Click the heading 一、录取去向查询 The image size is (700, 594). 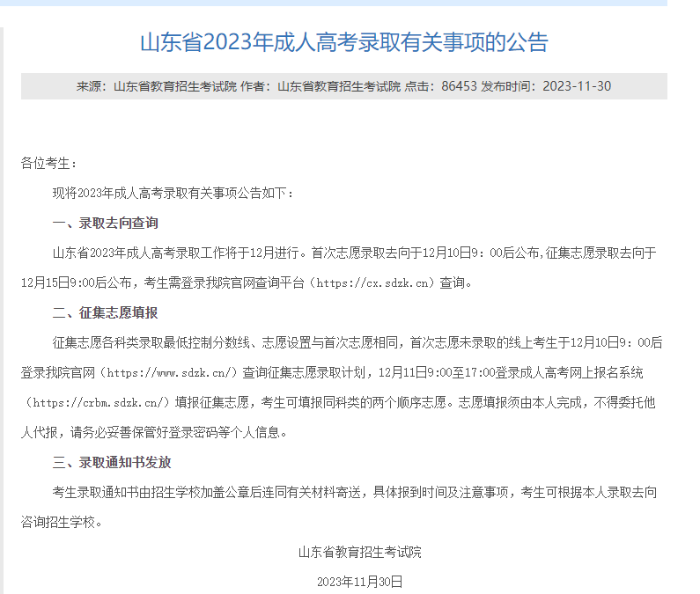pyautogui.click(x=106, y=224)
